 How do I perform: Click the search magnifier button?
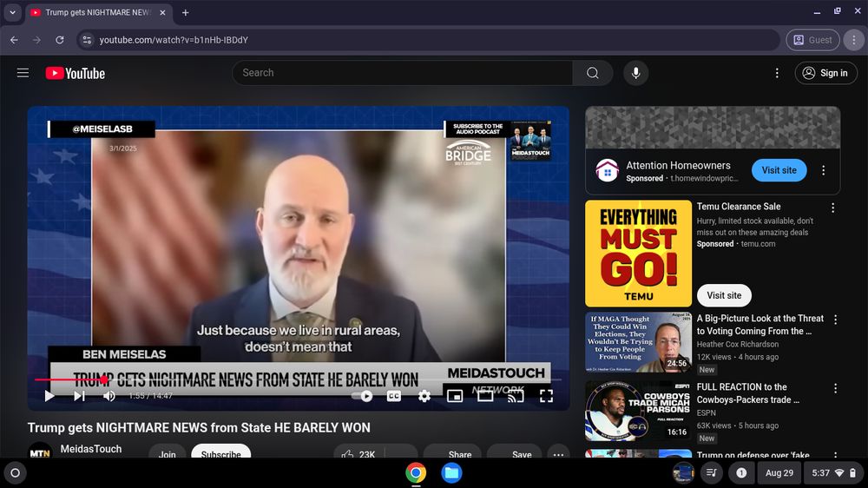[x=592, y=73]
